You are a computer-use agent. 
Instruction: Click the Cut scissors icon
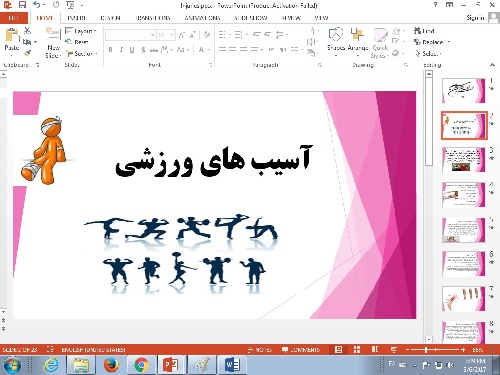(28, 31)
